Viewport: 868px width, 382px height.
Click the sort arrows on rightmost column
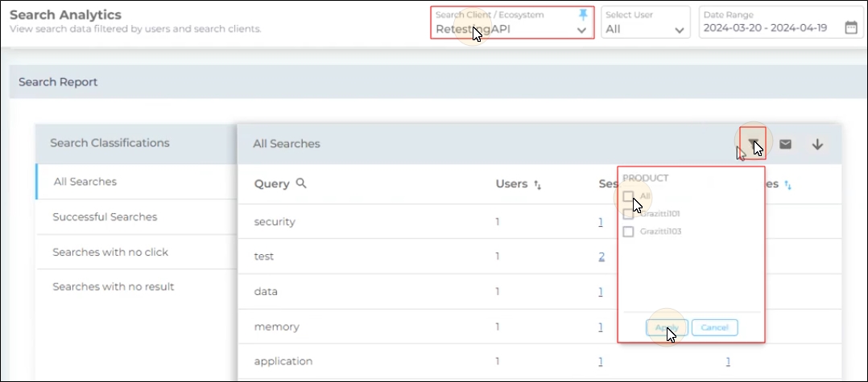tap(787, 185)
